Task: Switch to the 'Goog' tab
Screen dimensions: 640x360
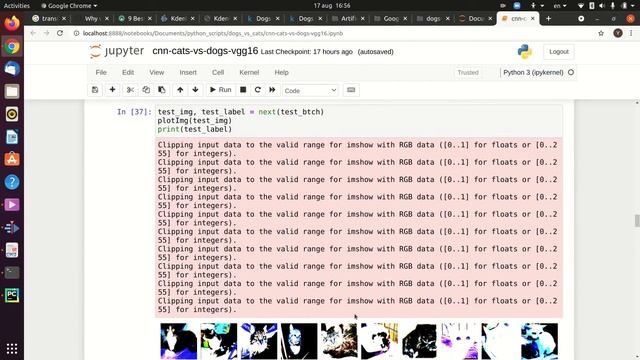Action: pyautogui.click(x=391, y=18)
